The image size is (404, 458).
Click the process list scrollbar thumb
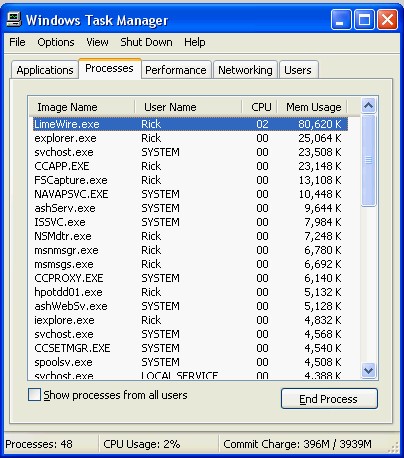click(x=368, y=160)
